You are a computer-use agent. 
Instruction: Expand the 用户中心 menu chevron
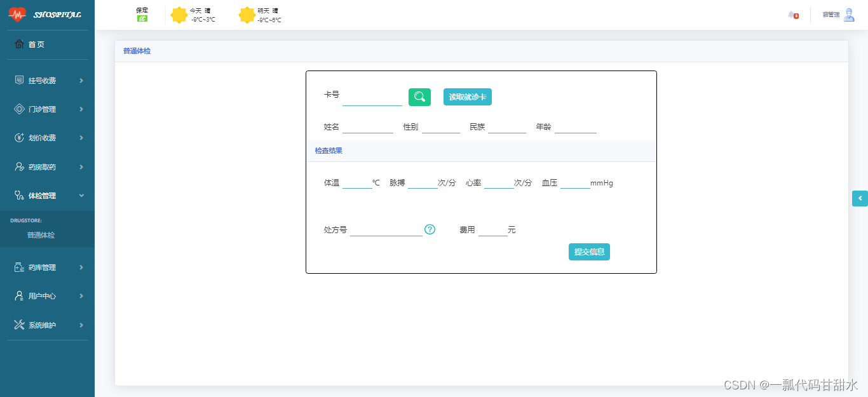[x=81, y=296]
